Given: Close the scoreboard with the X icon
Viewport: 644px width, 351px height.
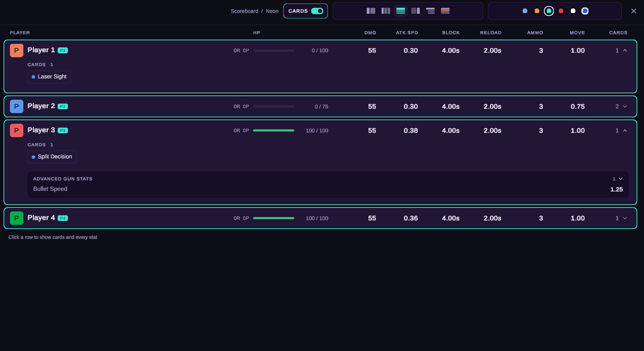Looking at the screenshot, I should click(x=633, y=11).
